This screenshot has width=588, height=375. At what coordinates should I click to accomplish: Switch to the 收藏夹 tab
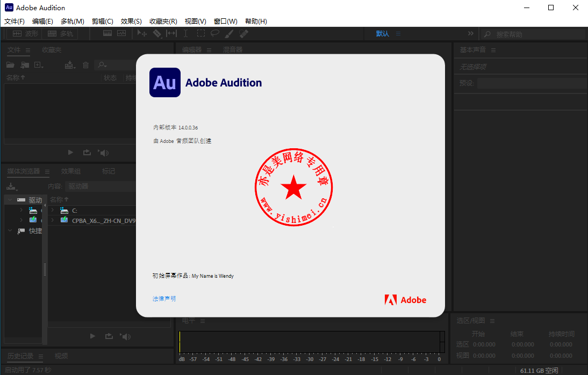(52, 50)
